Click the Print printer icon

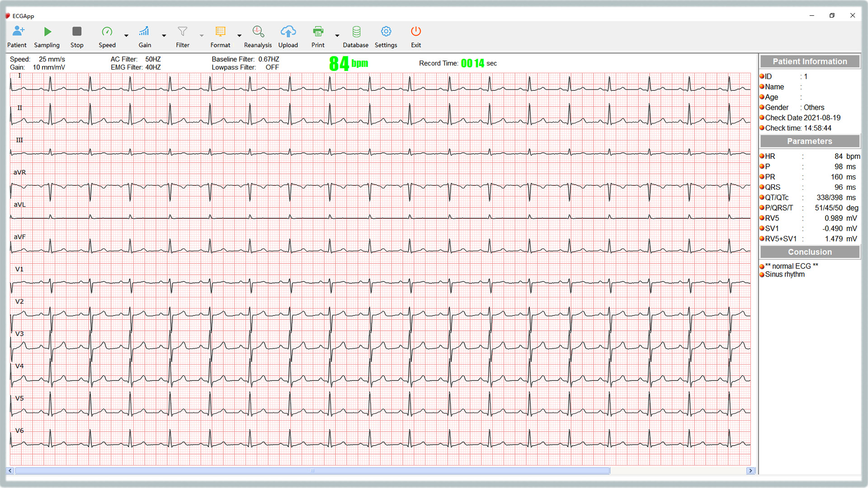318,31
